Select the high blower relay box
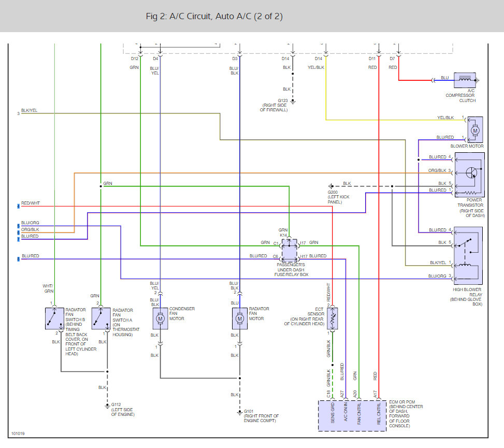 468,255
